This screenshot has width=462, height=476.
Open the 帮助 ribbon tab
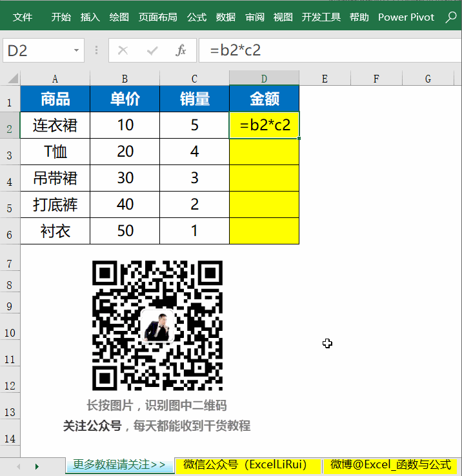(x=359, y=17)
